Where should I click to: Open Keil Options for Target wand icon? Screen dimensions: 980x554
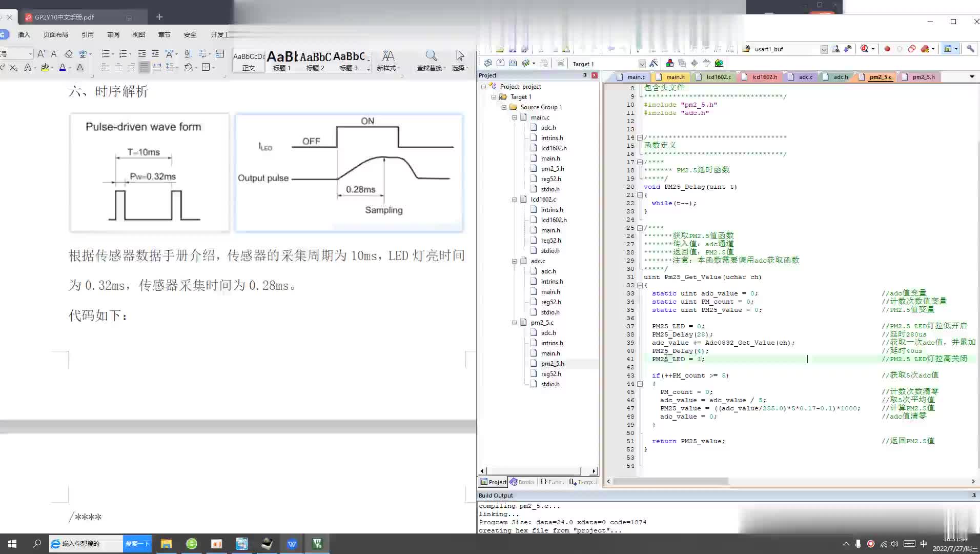point(654,63)
